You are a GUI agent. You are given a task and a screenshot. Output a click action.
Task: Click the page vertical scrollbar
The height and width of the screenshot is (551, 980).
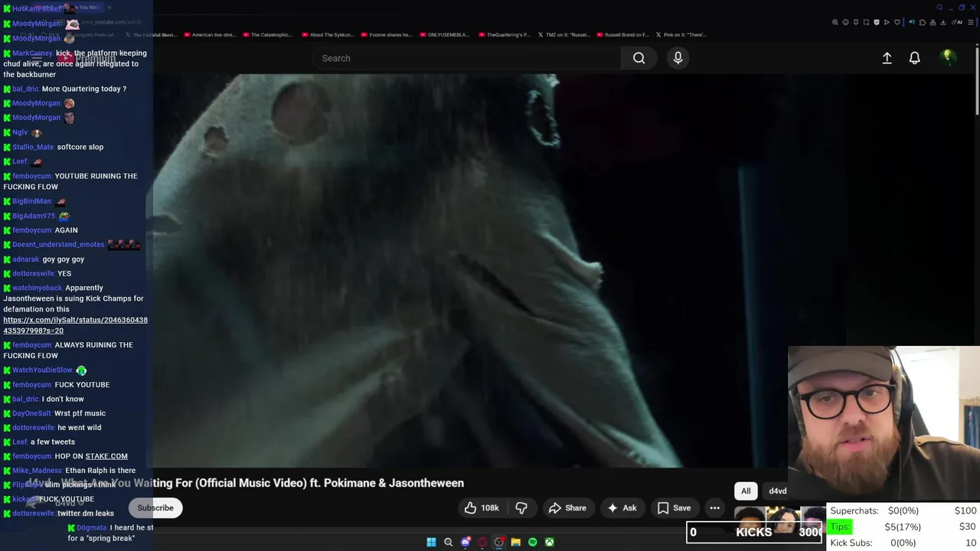(977, 80)
